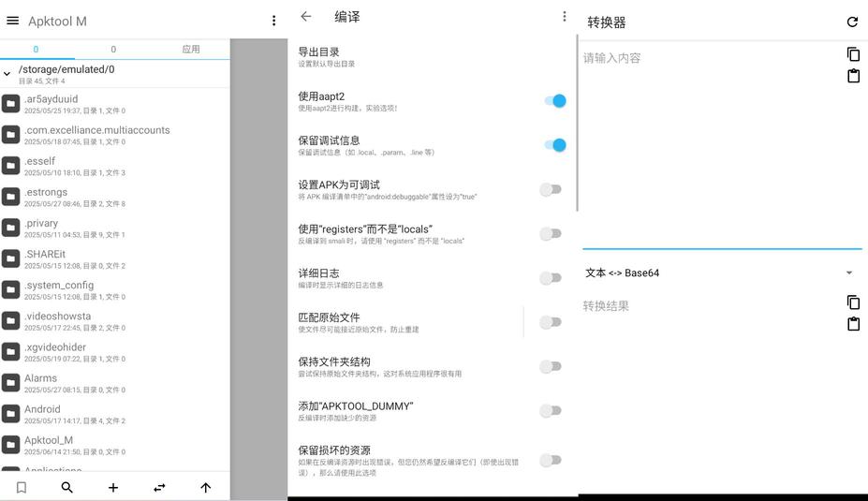Collapse the /storage/emulated/0 path chevron
The image size is (868, 501).
click(x=7, y=73)
